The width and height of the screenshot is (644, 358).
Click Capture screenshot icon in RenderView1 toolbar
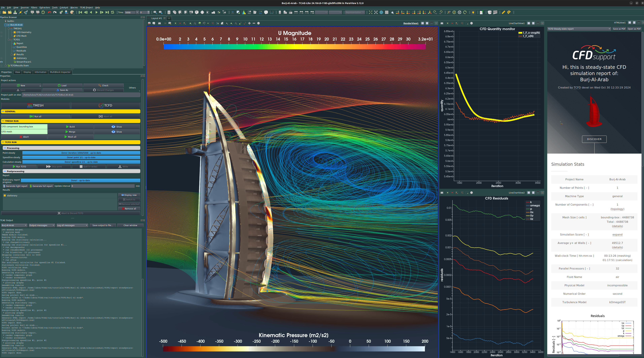tap(160, 23)
